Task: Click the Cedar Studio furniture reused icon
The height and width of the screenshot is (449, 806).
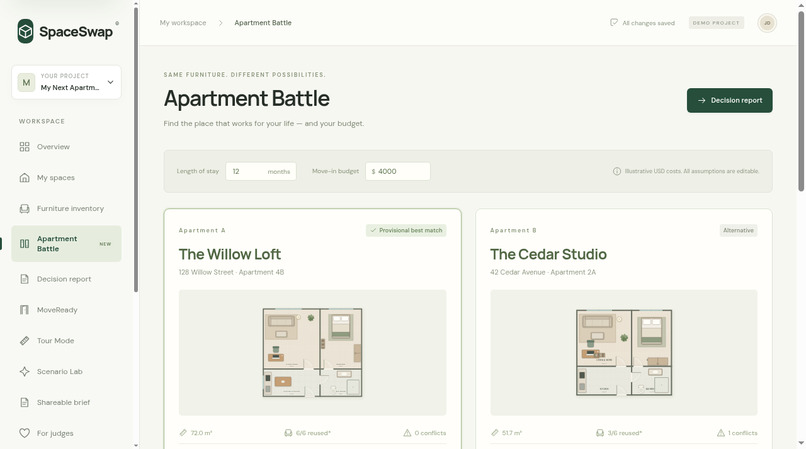Action: pos(600,433)
